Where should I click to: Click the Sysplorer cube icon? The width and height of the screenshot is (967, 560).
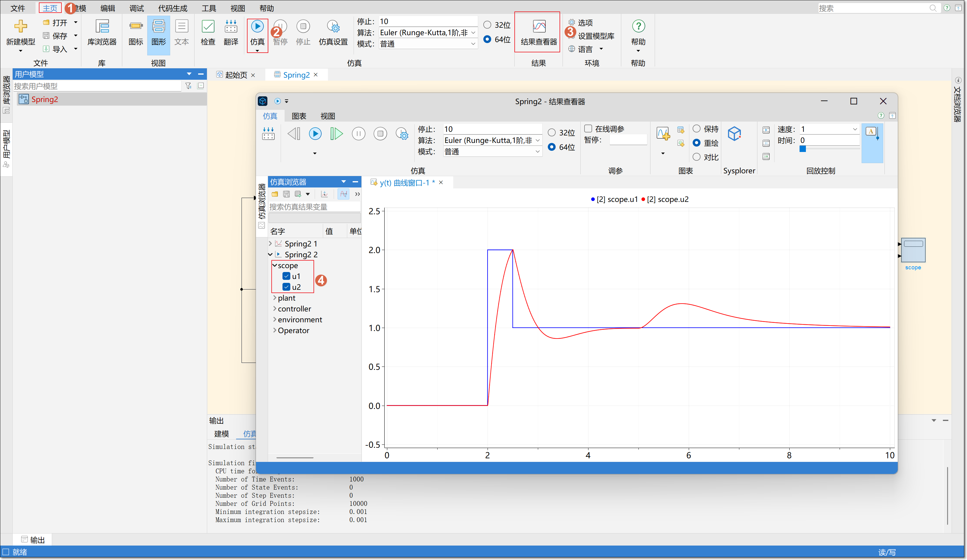(x=735, y=134)
